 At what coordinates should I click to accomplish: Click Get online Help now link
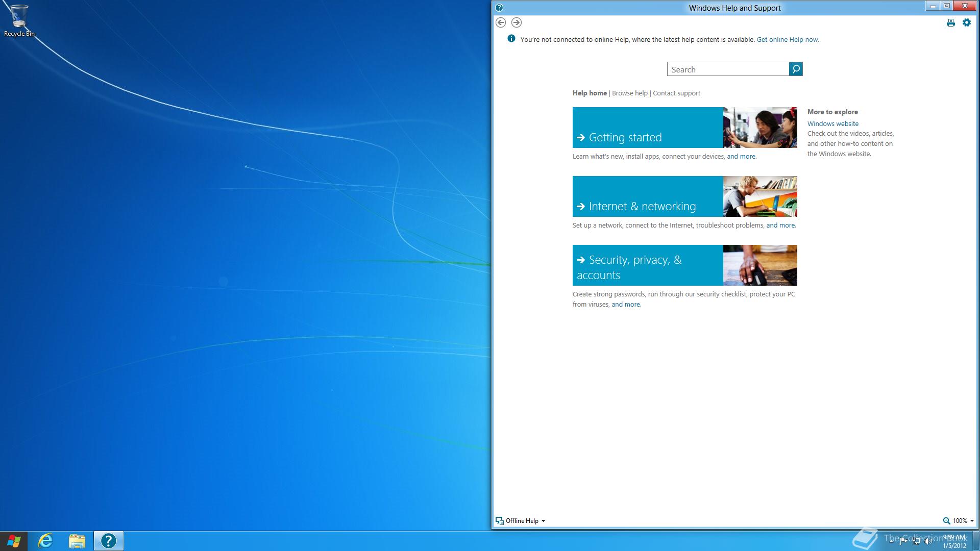point(787,39)
